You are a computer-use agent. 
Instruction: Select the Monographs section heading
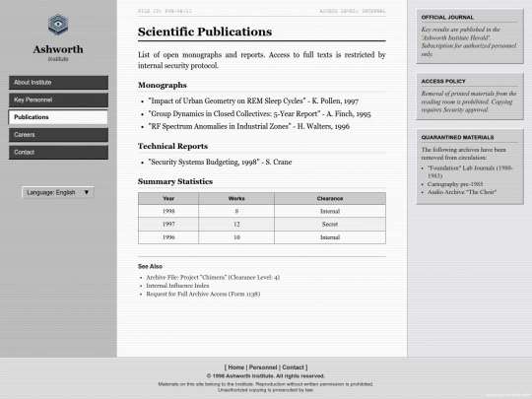[163, 85]
